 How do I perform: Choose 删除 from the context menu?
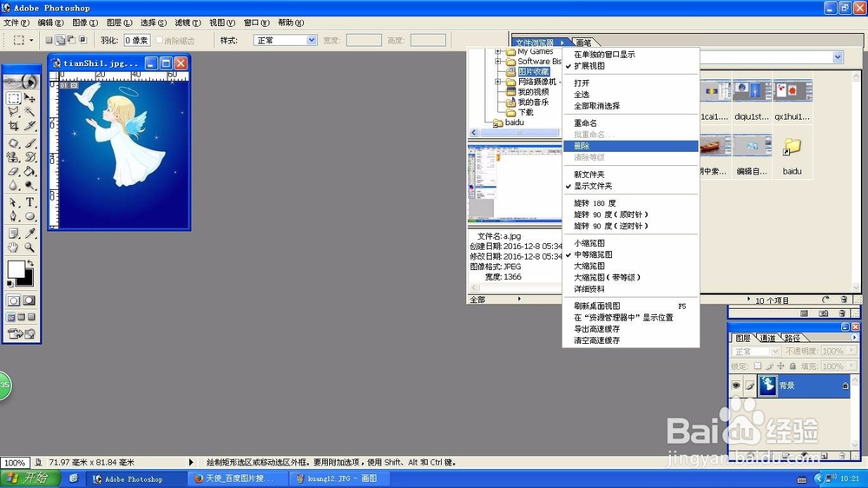click(x=631, y=146)
